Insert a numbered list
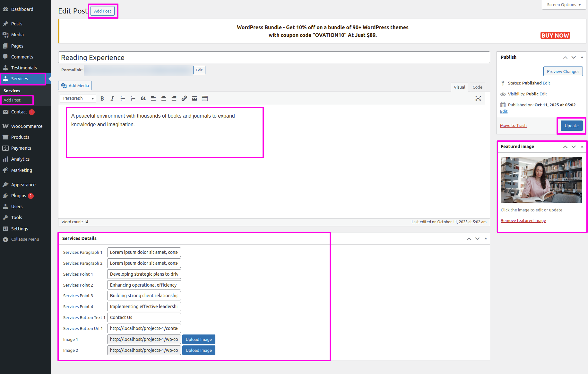 point(133,99)
